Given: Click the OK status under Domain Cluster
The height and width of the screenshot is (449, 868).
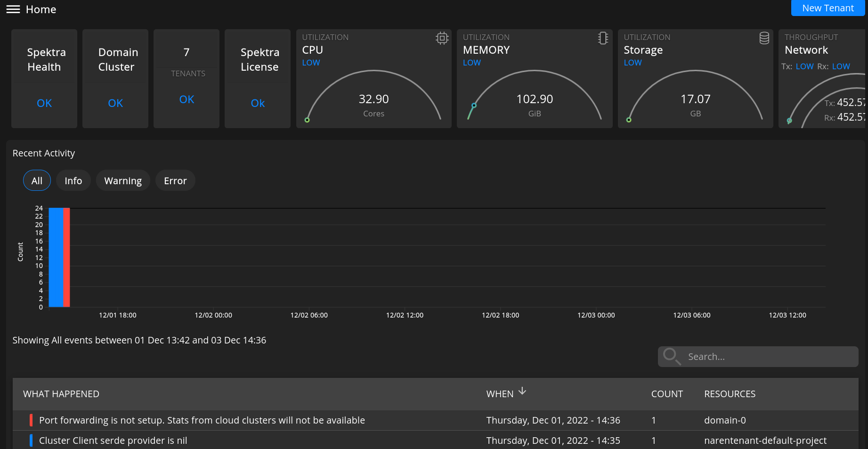Looking at the screenshot, I should (115, 103).
